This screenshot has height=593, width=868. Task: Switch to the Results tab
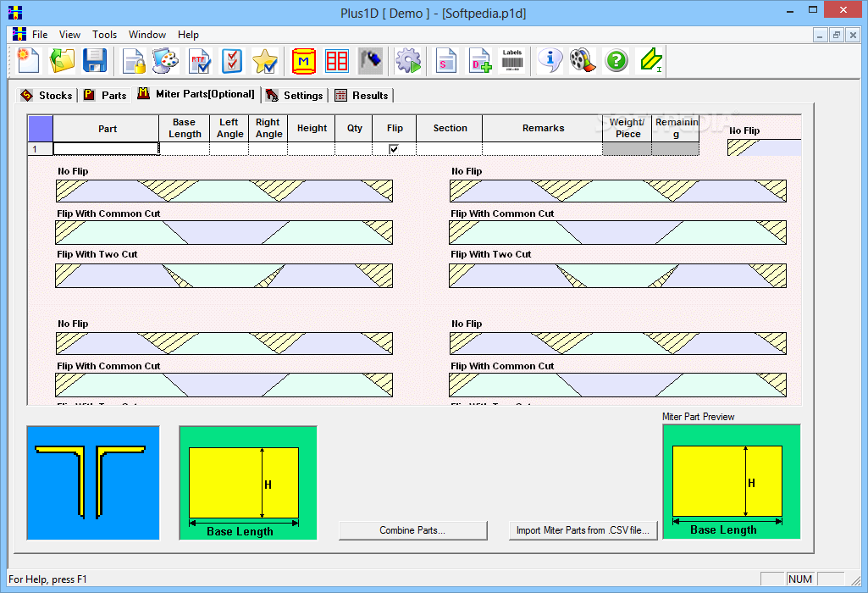[x=362, y=95]
